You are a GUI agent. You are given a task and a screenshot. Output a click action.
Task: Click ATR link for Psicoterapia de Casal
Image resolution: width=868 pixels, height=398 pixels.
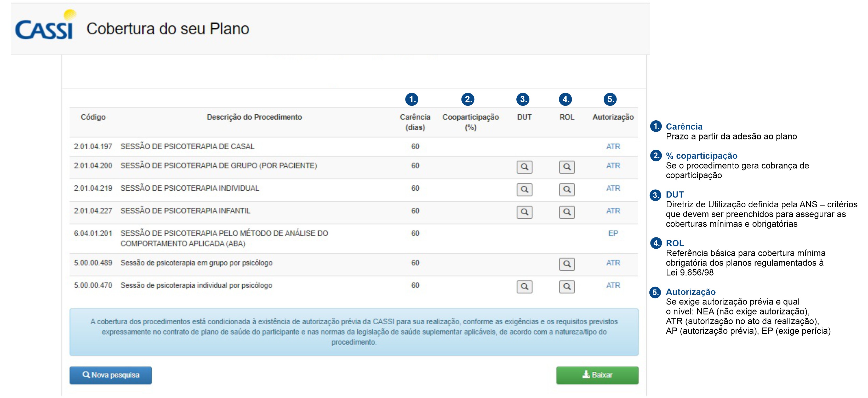(613, 147)
